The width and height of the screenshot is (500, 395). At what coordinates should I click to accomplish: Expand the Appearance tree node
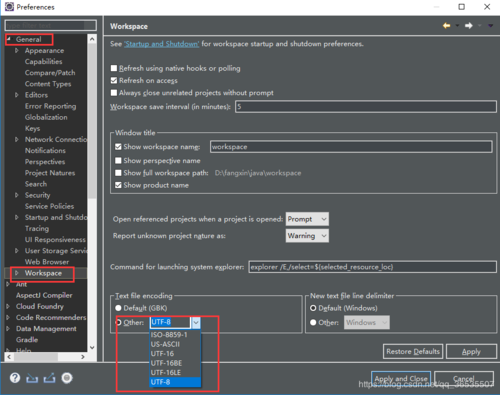click(17, 50)
